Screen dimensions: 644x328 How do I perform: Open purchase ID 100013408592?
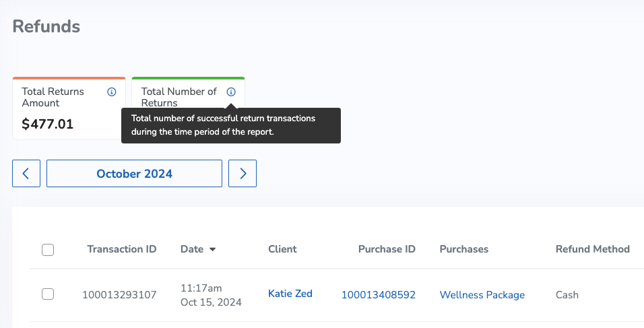coord(379,295)
